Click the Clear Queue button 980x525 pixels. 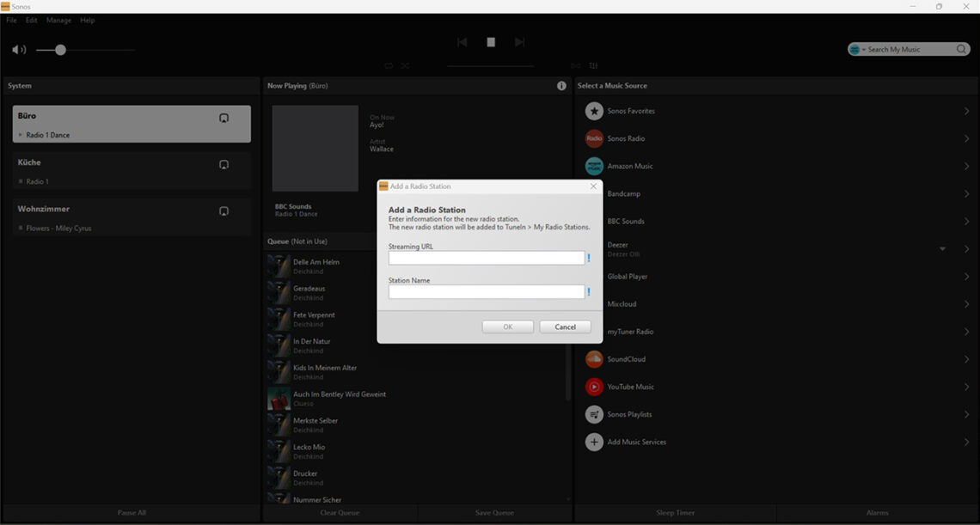[x=340, y=512]
